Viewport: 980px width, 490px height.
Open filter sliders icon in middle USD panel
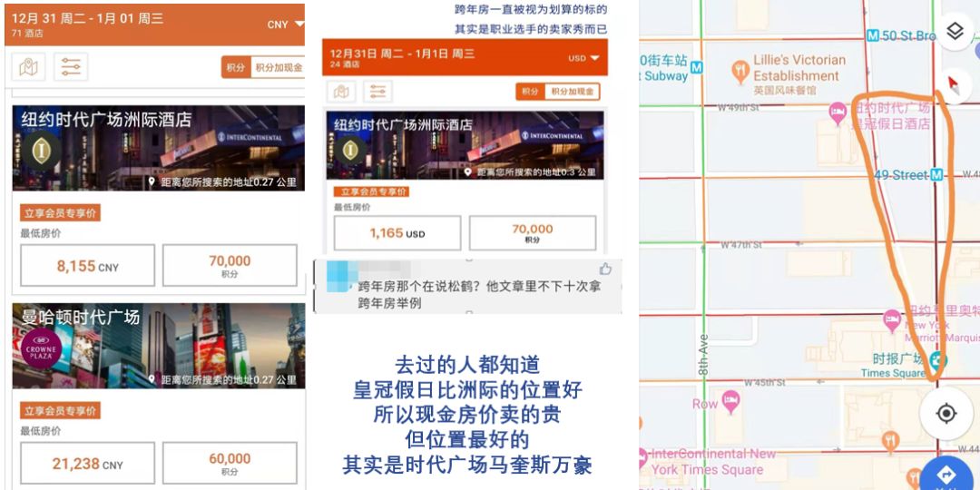377,92
